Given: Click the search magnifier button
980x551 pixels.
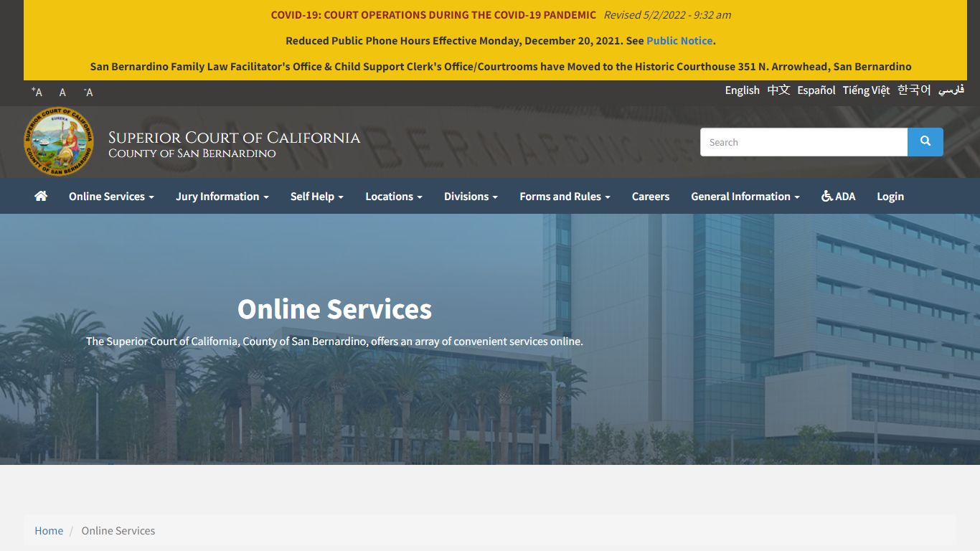Looking at the screenshot, I should tap(925, 142).
